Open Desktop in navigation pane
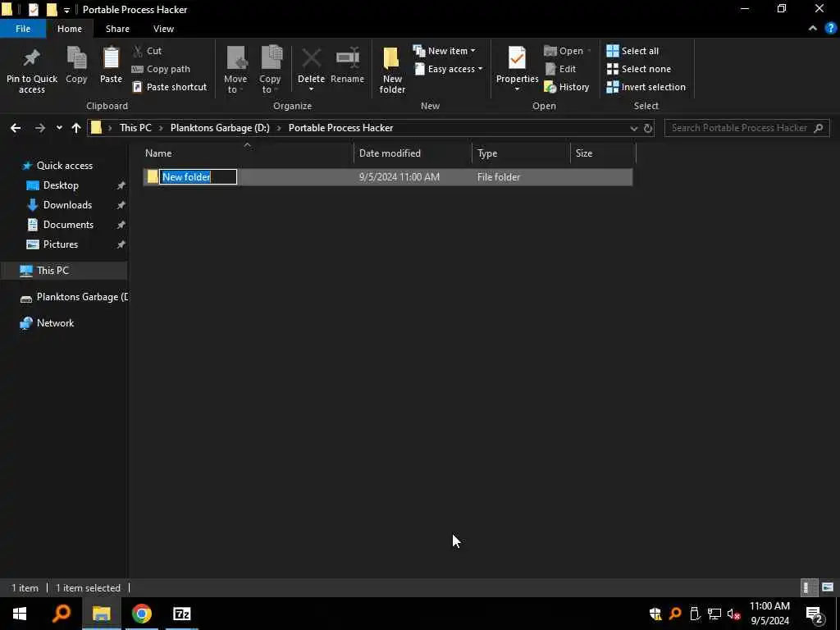 [61, 185]
